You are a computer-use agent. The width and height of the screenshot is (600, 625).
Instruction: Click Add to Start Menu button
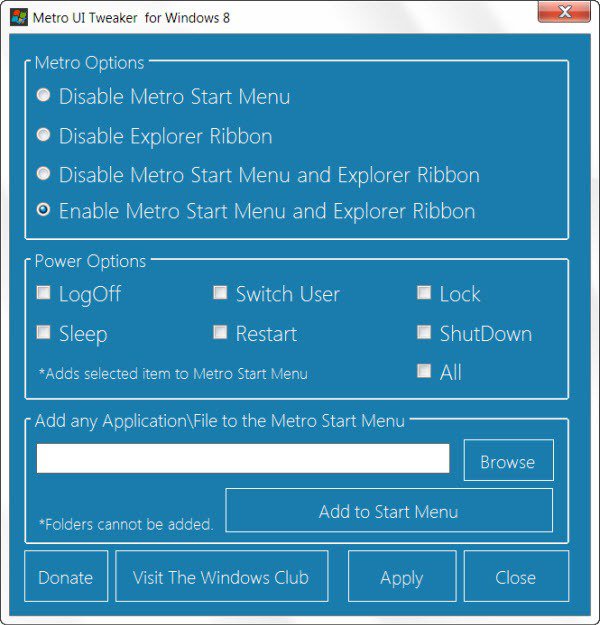click(389, 511)
